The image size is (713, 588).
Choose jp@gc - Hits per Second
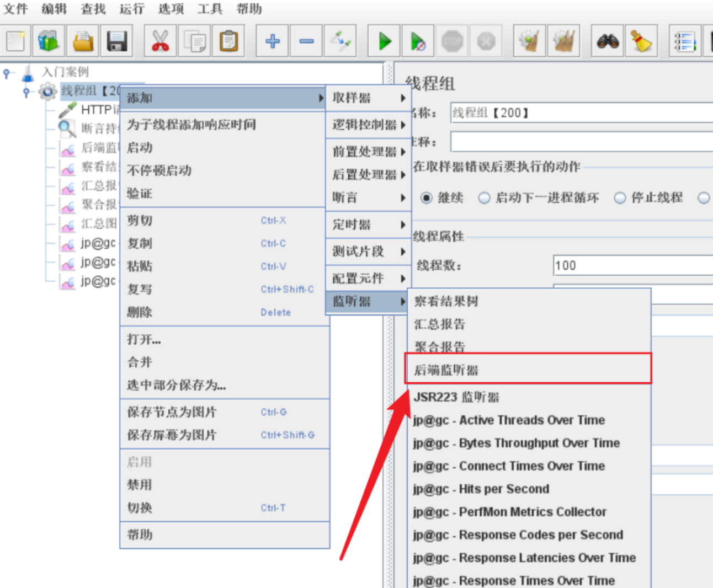pyautogui.click(x=529, y=489)
